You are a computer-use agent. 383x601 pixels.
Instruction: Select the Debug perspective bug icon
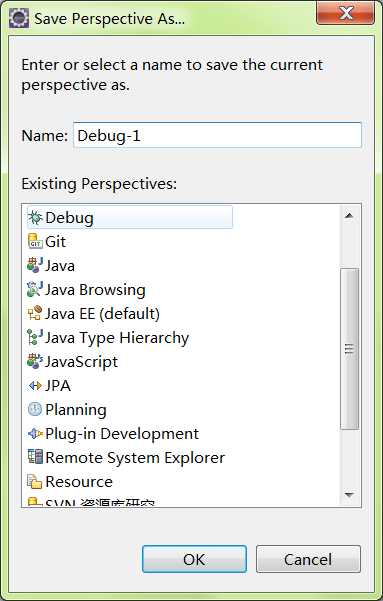(35, 218)
